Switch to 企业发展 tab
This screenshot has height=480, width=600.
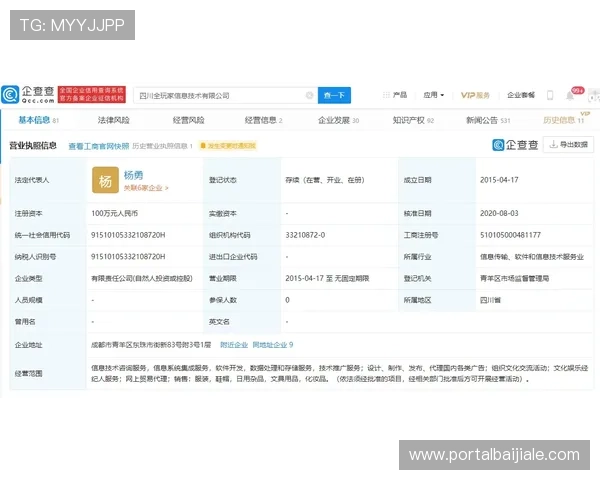338,120
